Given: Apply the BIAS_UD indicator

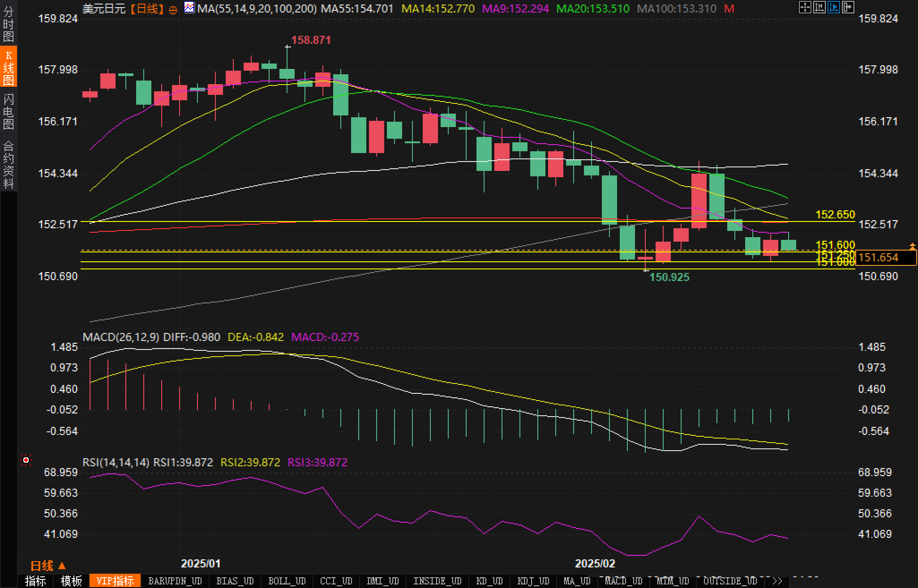Looking at the screenshot, I should point(235,581).
